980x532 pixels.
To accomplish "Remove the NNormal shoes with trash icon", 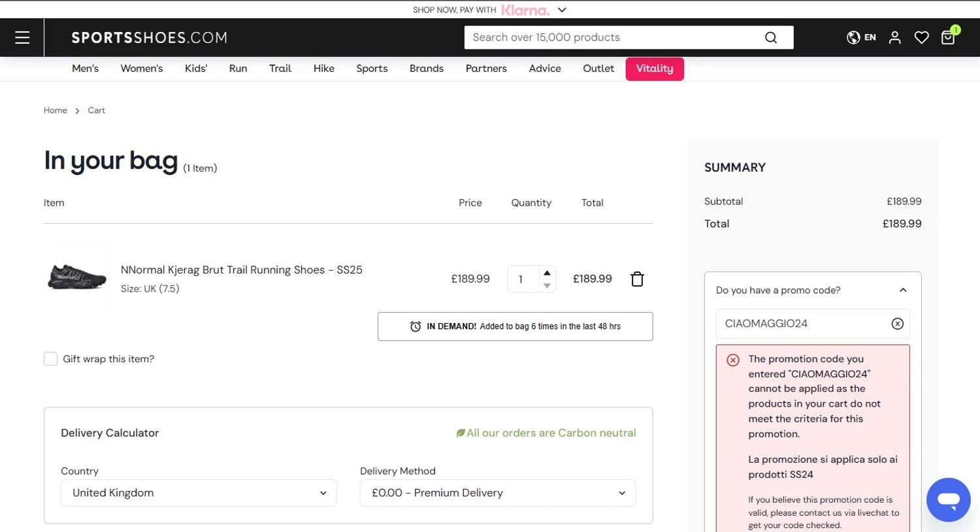I will coord(637,279).
